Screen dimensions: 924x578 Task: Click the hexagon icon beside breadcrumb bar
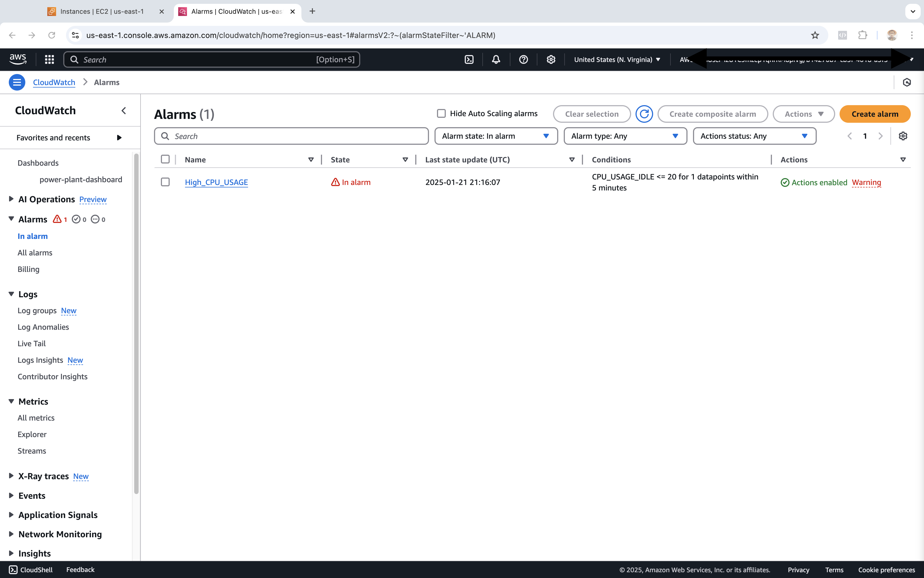[907, 82]
